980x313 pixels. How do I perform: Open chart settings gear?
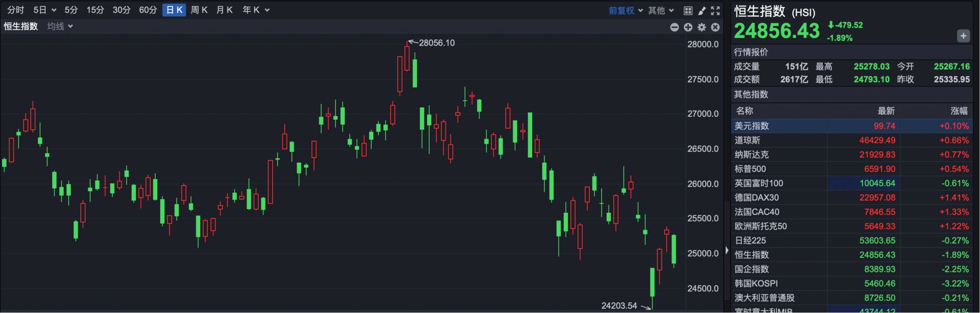(x=702, y=27)
